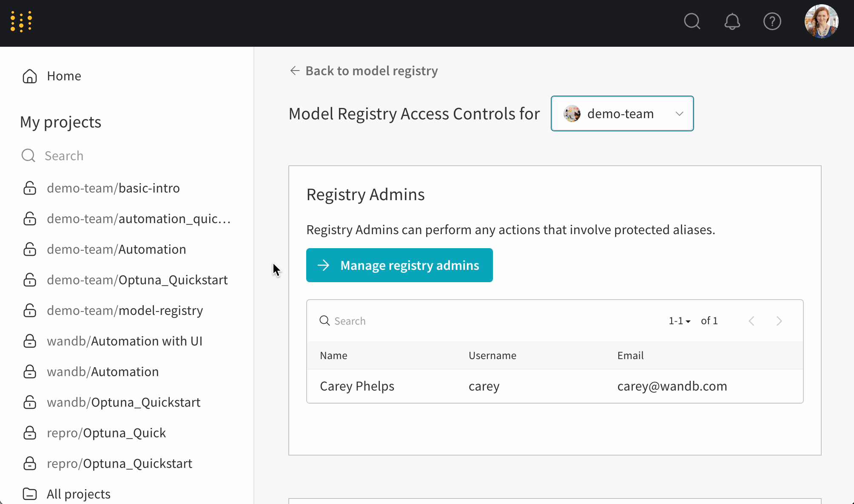Click the lock icon beside wandb/Automation
This screenshot has height=504, width=854.
point(30,371)
